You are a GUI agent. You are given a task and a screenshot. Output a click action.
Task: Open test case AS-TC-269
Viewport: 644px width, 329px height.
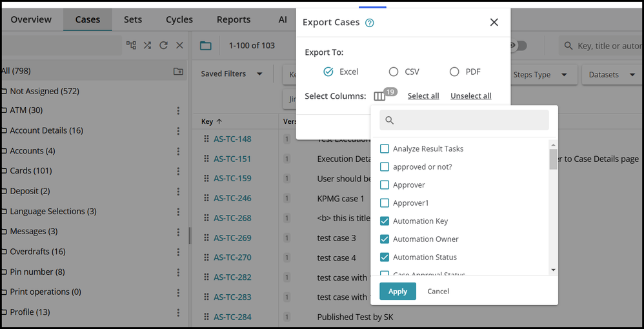[x=232, y=238]
